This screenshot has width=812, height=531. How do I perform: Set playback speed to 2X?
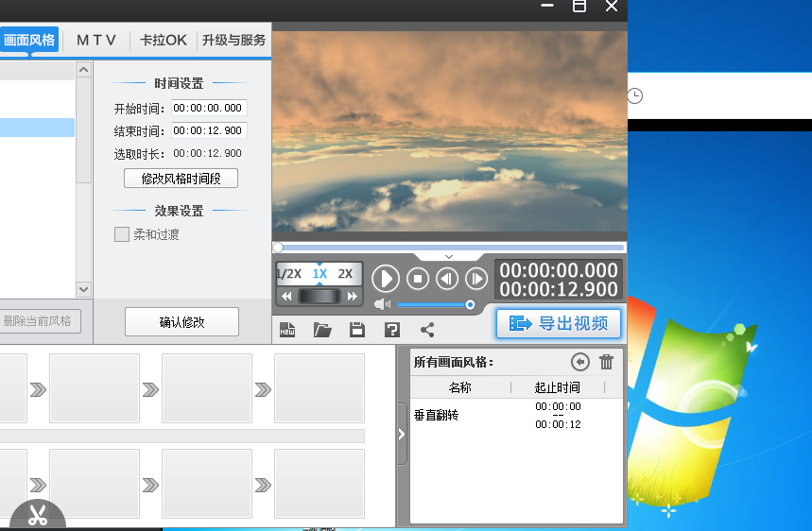click(345, 274)
